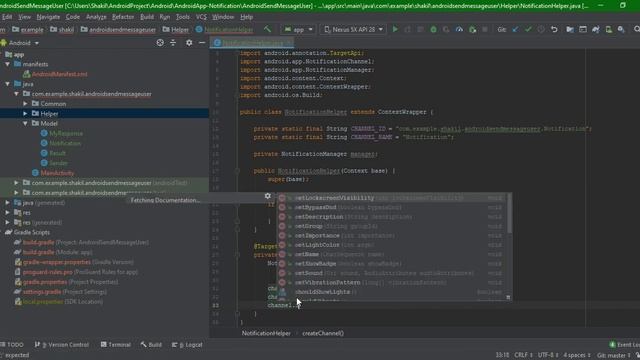Expand the Helper package
Screen dimensions: 640x360
pyautogui.click(x=25, y=113)
